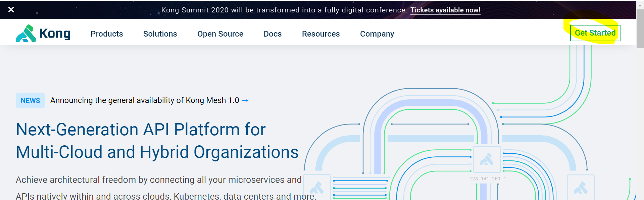The image size is (644, 200).
Task: Follow the Tickets available now link
Action: point(445,10)
